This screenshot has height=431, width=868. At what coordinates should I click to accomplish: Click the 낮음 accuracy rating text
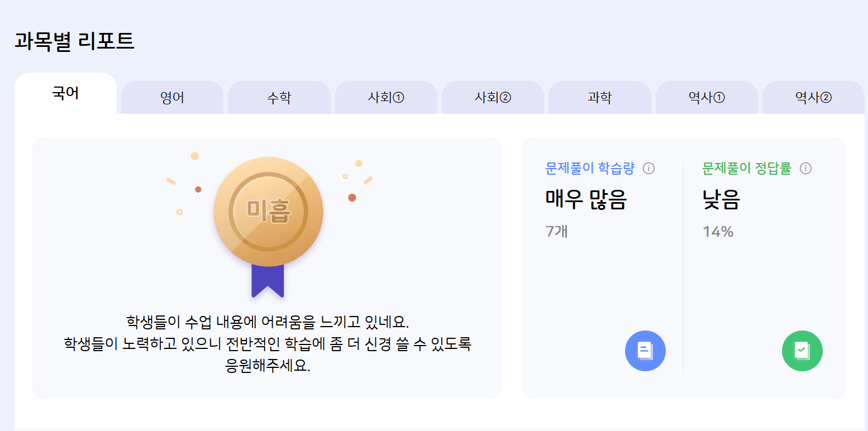tap(721, 199)
